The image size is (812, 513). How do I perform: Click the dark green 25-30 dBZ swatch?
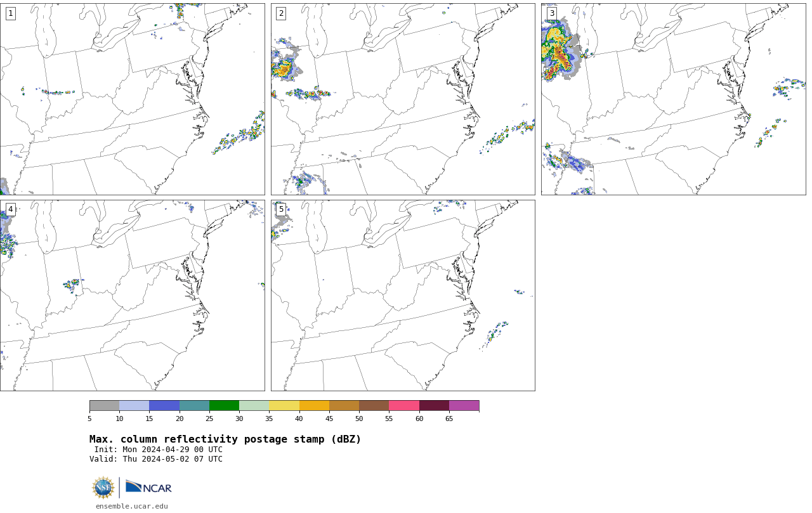[224, 406]
